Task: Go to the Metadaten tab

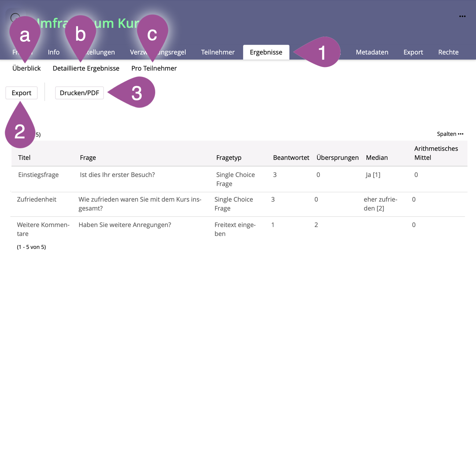Action: [372, 52]
